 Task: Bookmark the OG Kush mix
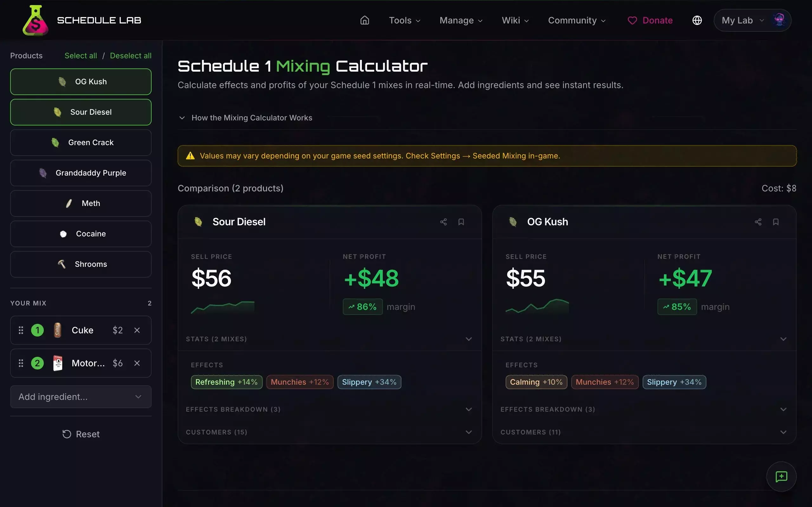[776, 222]
